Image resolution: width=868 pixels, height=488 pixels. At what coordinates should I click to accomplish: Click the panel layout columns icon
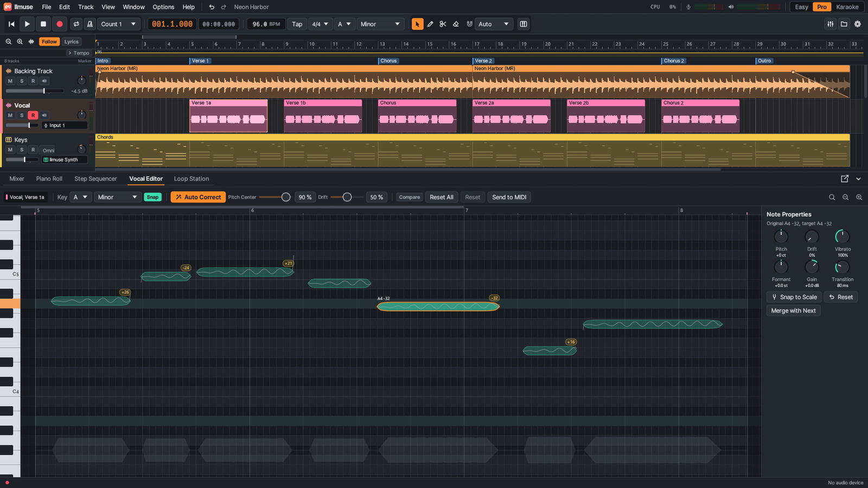pos(524,24)
